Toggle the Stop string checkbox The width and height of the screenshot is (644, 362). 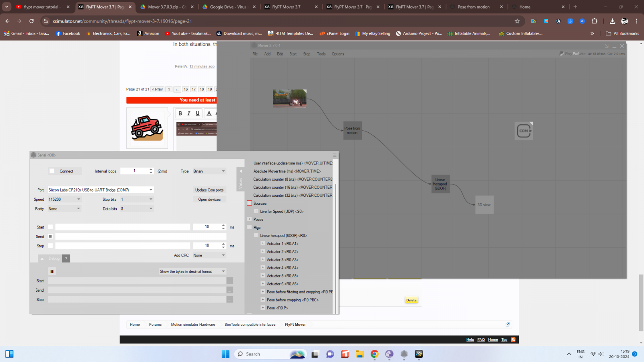50,246
